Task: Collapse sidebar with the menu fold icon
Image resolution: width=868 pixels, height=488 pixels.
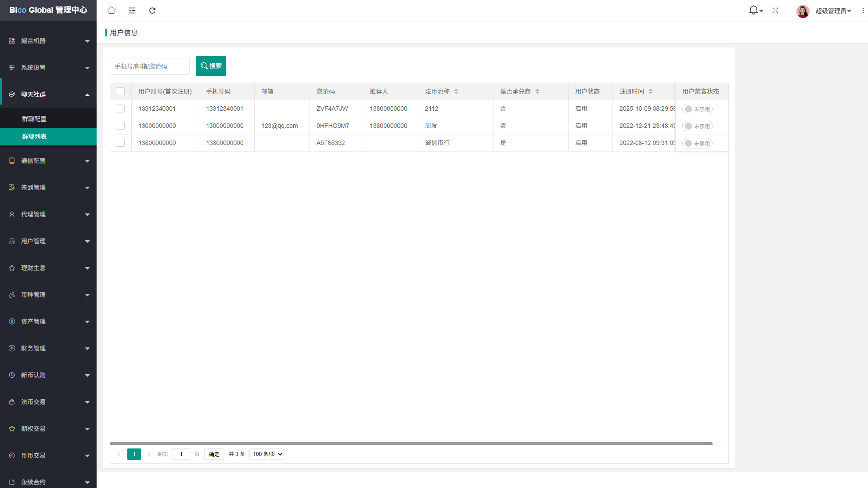Action: tap(132, 11)
